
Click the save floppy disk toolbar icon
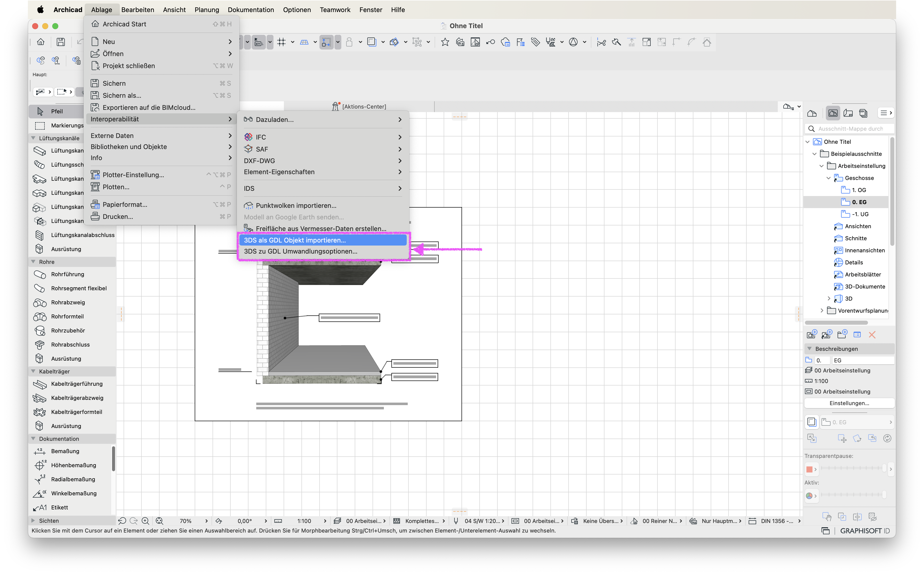pos(61,42)
